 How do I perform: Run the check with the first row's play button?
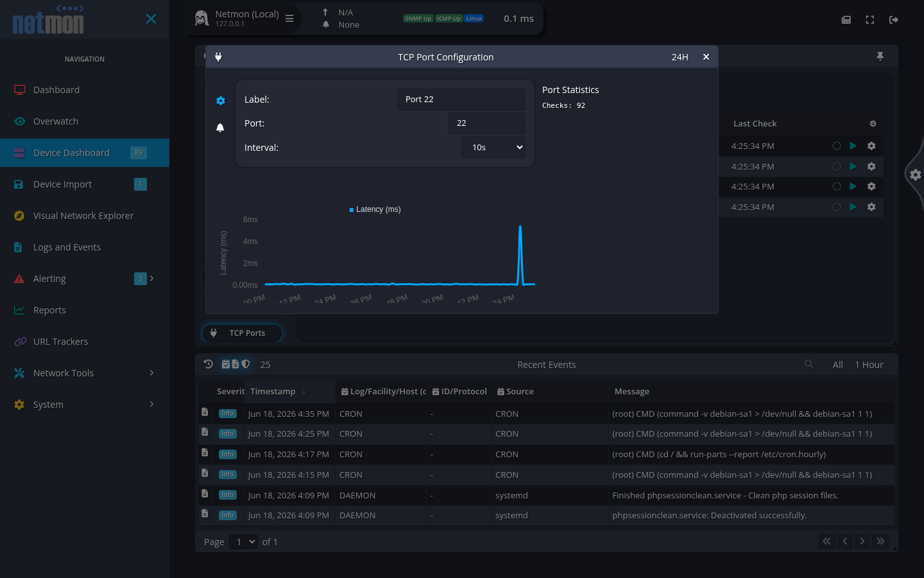pos(853,146)
